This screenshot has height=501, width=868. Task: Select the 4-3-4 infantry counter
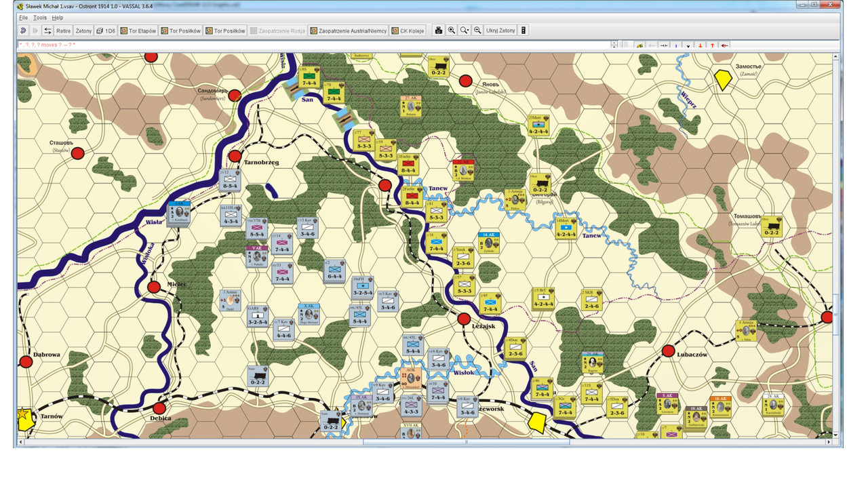coord(231,215)
